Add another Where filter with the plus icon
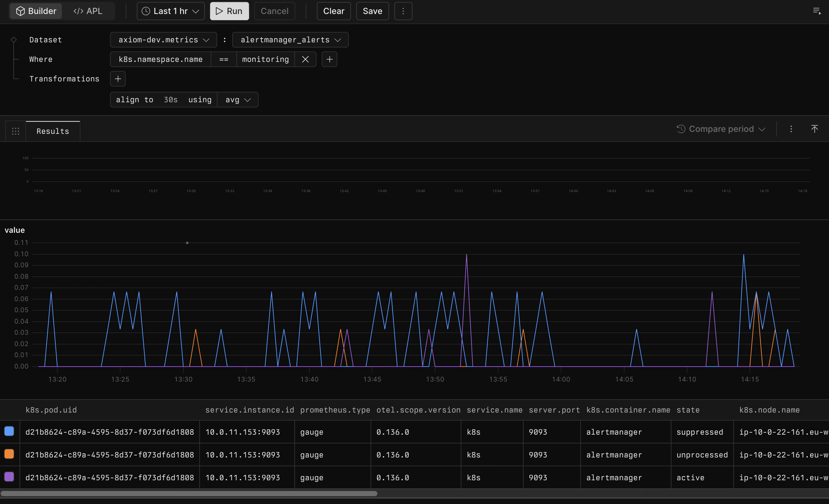The image size is (829, 504). [329, 59]
